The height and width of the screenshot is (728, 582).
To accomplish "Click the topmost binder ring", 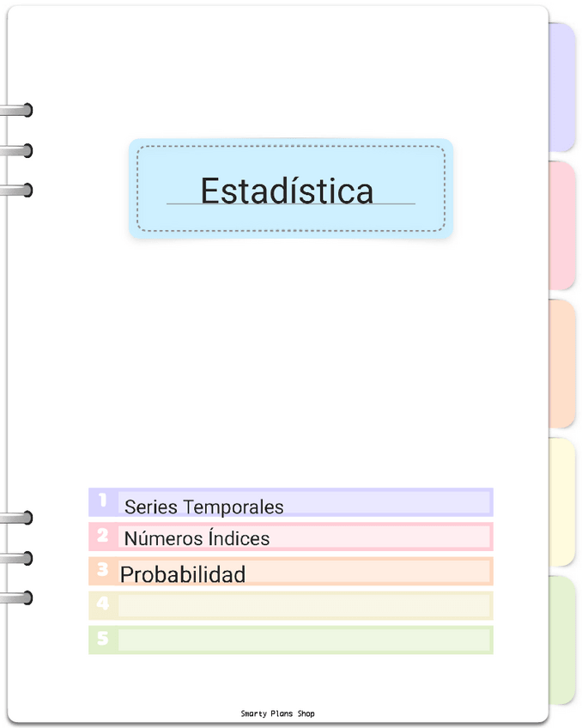I will click(x=19, y=111).
